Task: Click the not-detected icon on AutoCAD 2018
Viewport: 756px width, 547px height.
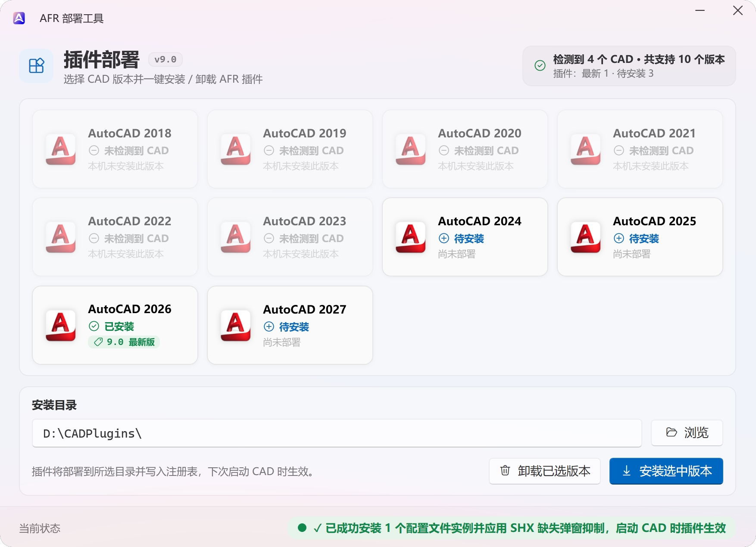Action: pos(94,150)
